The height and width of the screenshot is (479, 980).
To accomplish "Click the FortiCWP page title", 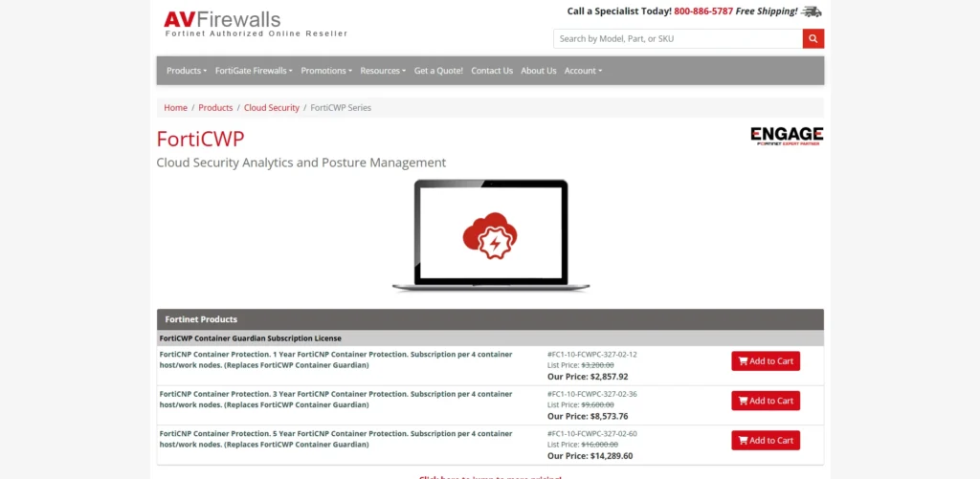I will [x=200, y=138].
